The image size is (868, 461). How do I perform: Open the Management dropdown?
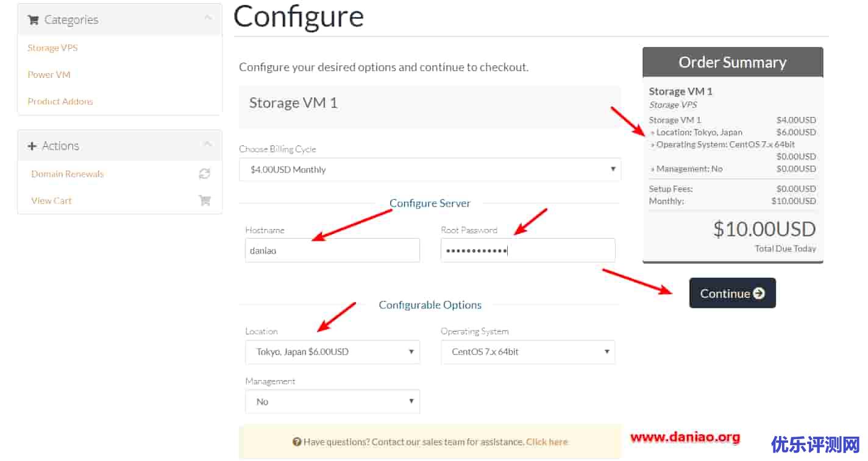pos(332,402)
